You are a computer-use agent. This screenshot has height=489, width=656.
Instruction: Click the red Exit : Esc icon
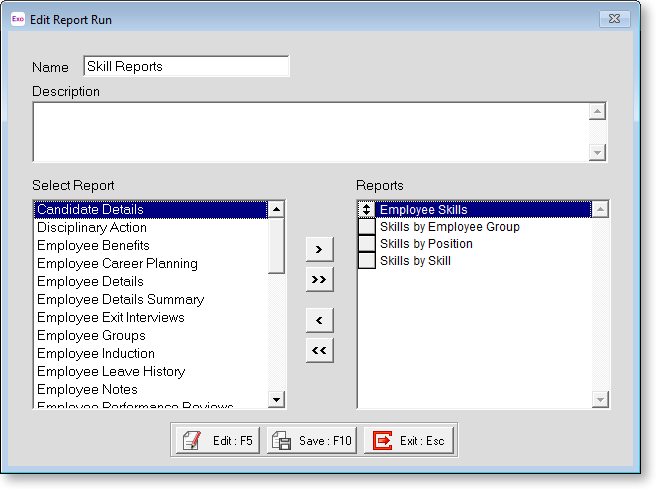382,441
